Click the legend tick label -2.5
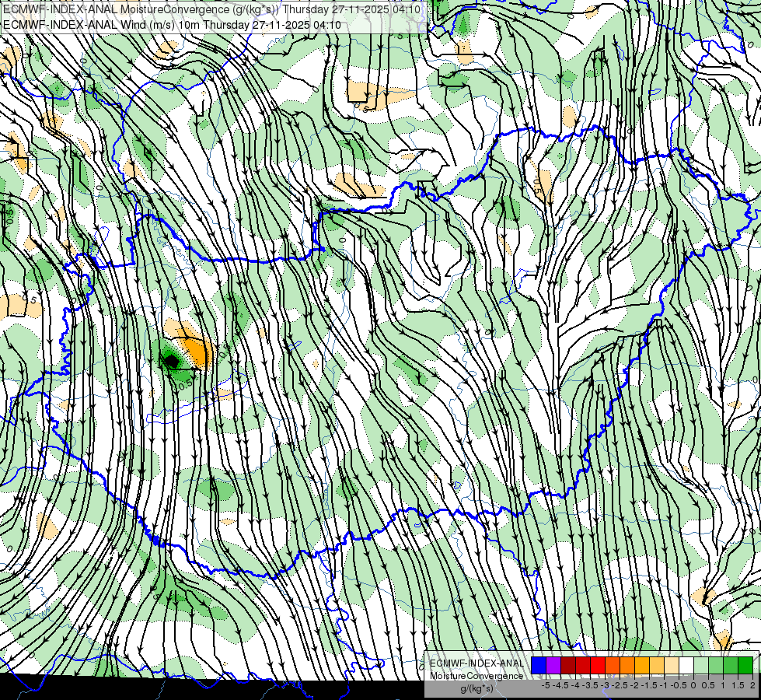 click(620, 685)
